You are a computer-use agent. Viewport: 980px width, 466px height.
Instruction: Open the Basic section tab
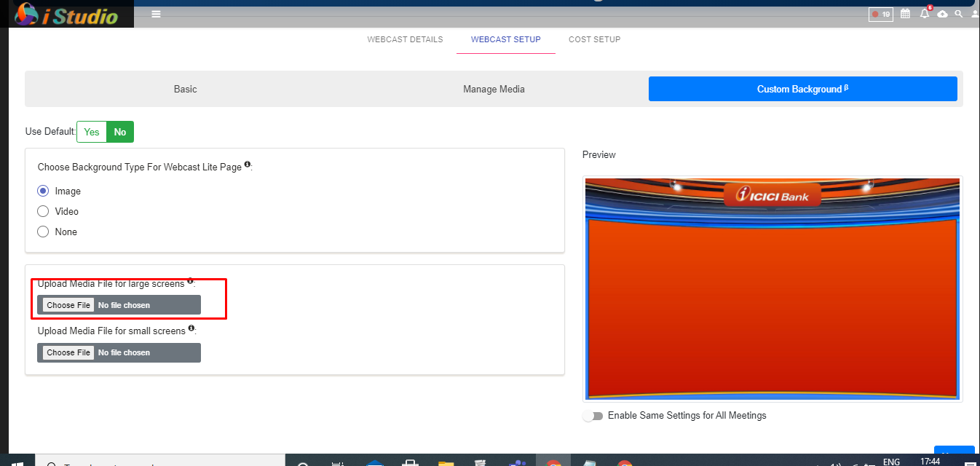coord(185,89)
